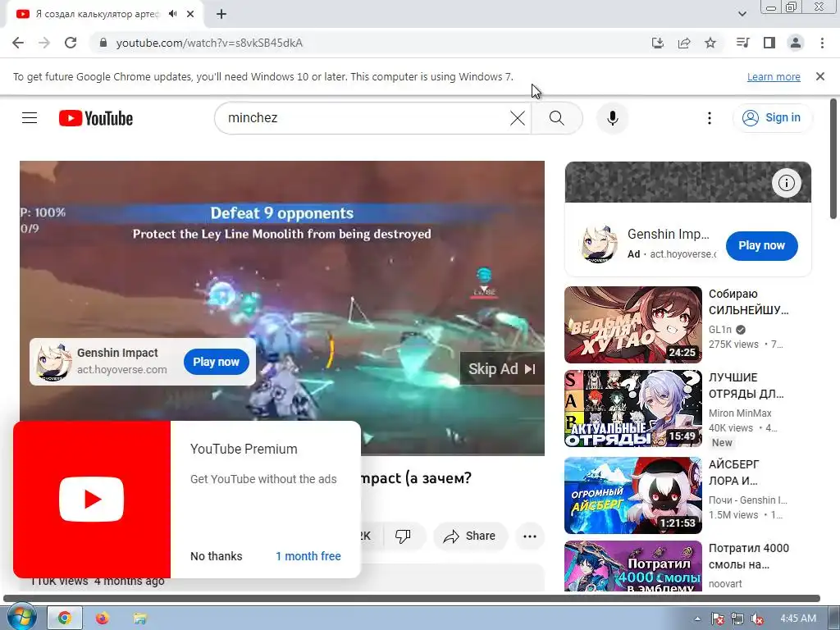Open the 24:25 Hu Tao video thumbnail
Screen dimensions: 840x630
click(x=632, y=325)
